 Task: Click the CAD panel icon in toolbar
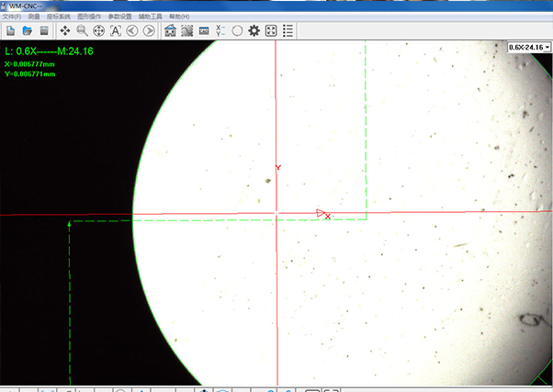(x=204, y=31)
